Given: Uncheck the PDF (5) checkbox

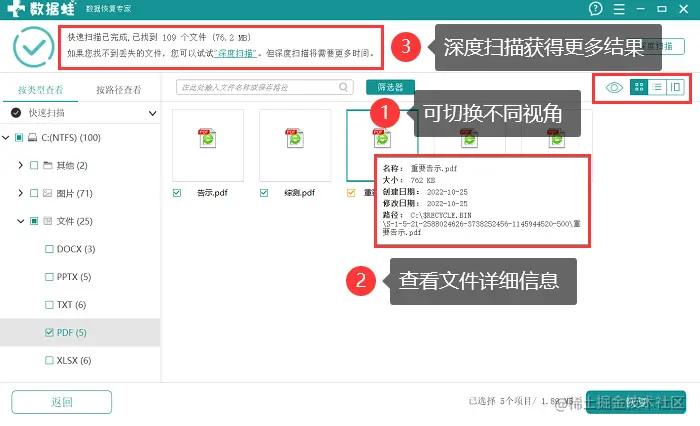Looking at the screenshot, I should [x=49, y=333].
